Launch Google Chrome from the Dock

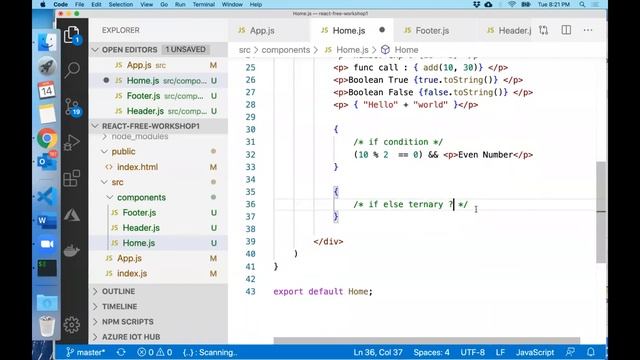pyautogui.click(x=47, y=139)
